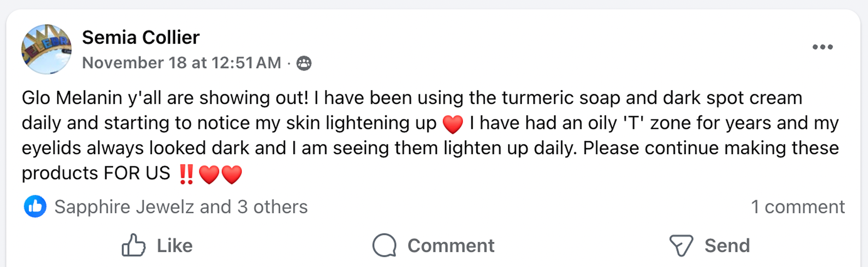The width and height of the screenshot is (868, 267).
Task: Click the red heart after 'lightening up'
Action: (x=452, y=124)
